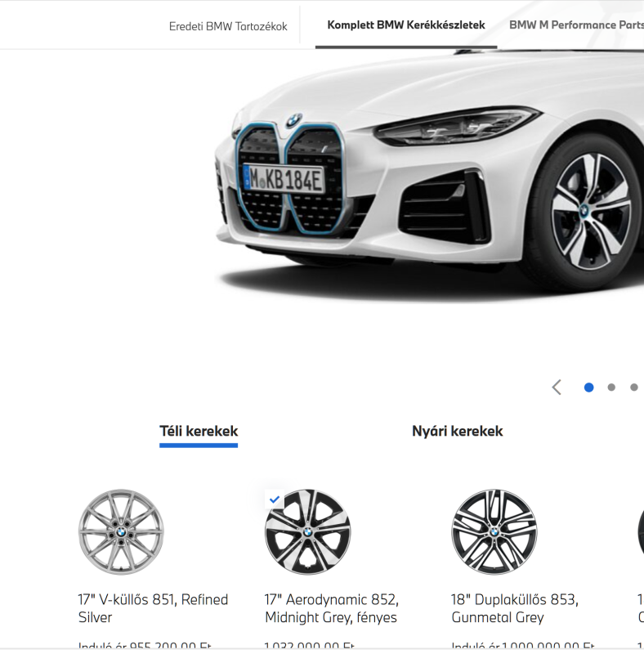Select the Komplett BMW Kerékkészletek tab

click(x=406, y=25)
